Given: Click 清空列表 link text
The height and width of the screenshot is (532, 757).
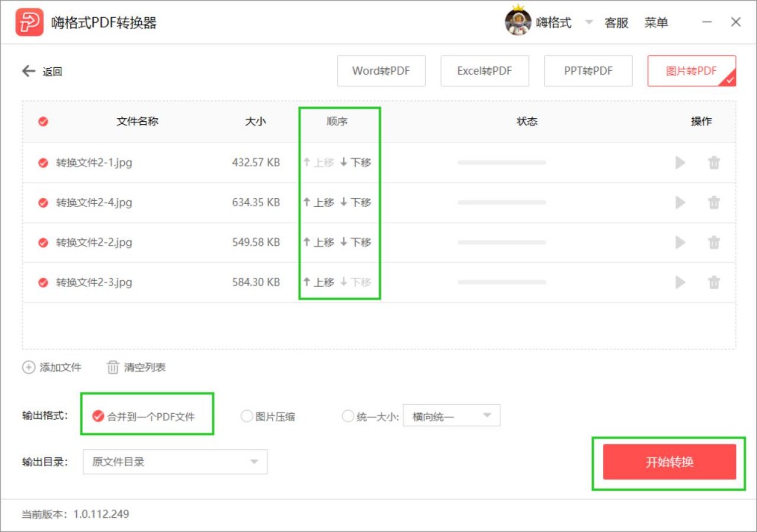Looking at the screenshot, I should coord(145,367).
